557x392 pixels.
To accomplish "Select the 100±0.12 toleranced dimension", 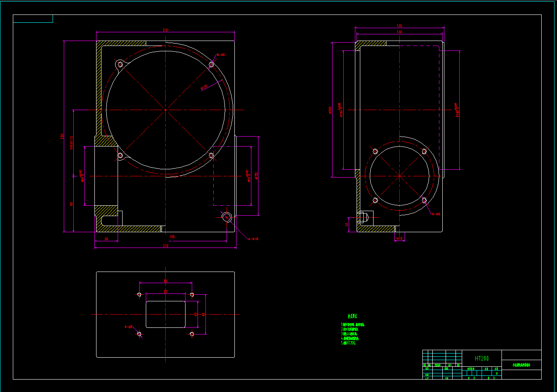I will pos(71,142).
